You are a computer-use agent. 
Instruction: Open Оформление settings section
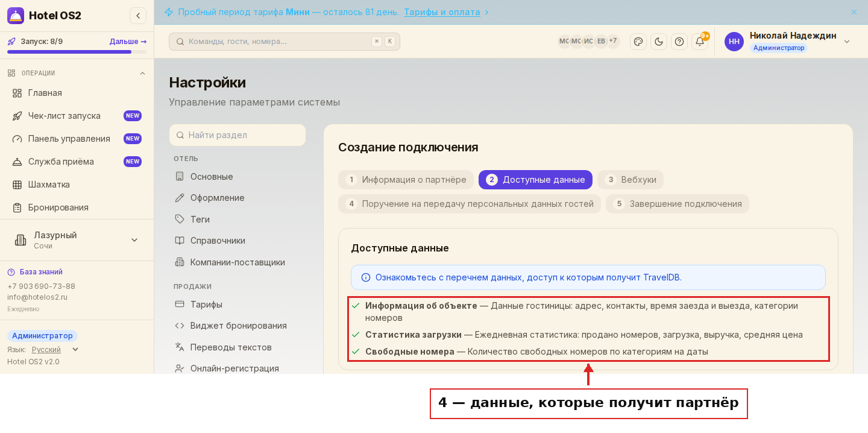[x=237, y=198]
